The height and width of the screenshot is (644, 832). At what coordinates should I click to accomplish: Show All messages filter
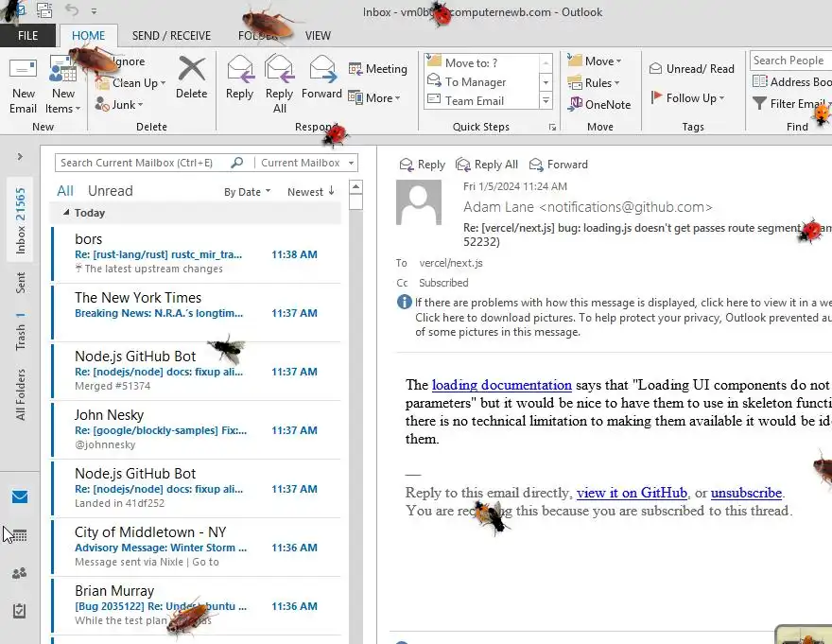click(x=65, y=191)
